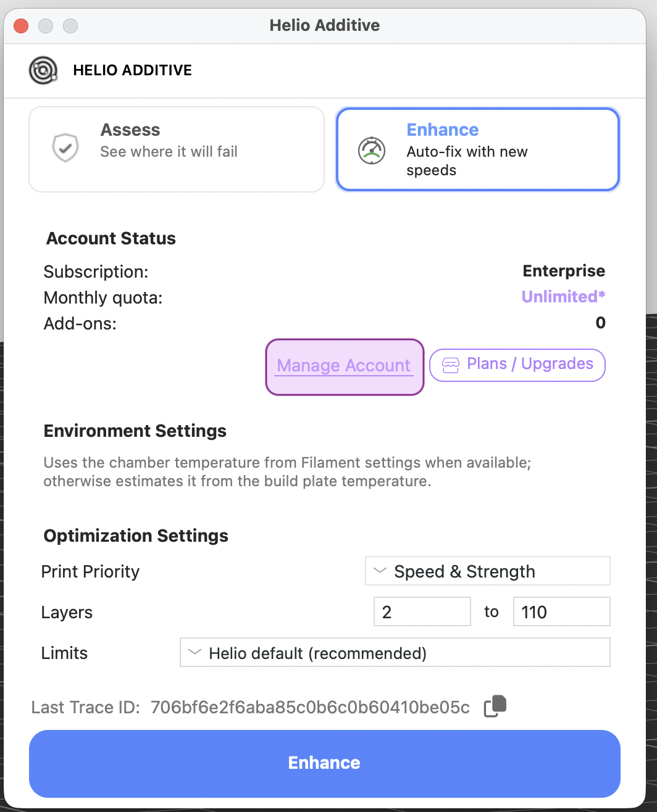The width and height of the screenshot is (657, 812).
Task: Click the Print Priority dropdown chevron arrow
Action: (x=380, y=571)
